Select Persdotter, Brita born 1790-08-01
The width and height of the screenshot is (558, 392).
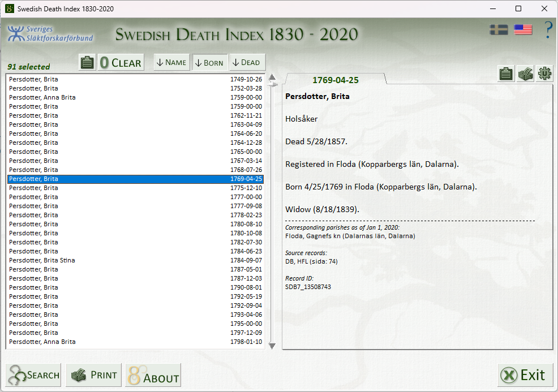[x=136, y=287]
